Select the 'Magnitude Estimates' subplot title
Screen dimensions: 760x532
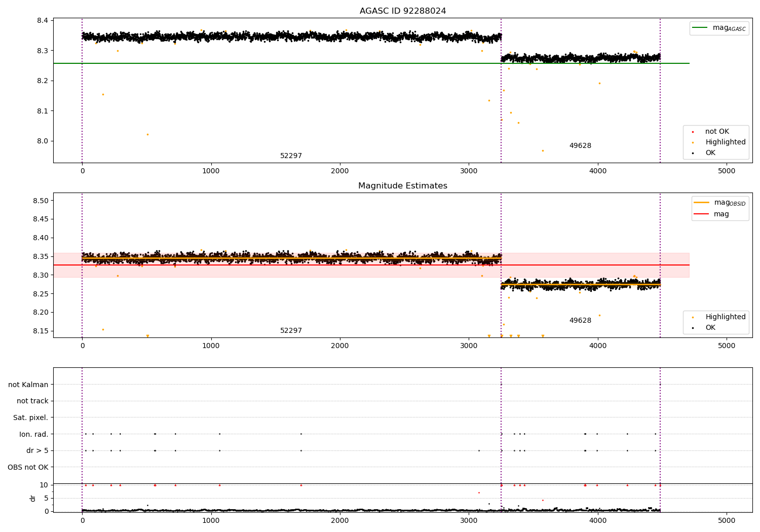click(x=403, y=186)
